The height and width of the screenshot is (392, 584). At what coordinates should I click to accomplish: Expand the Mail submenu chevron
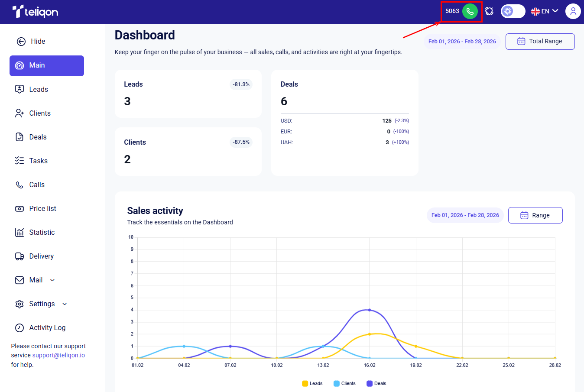pos(52,280)
